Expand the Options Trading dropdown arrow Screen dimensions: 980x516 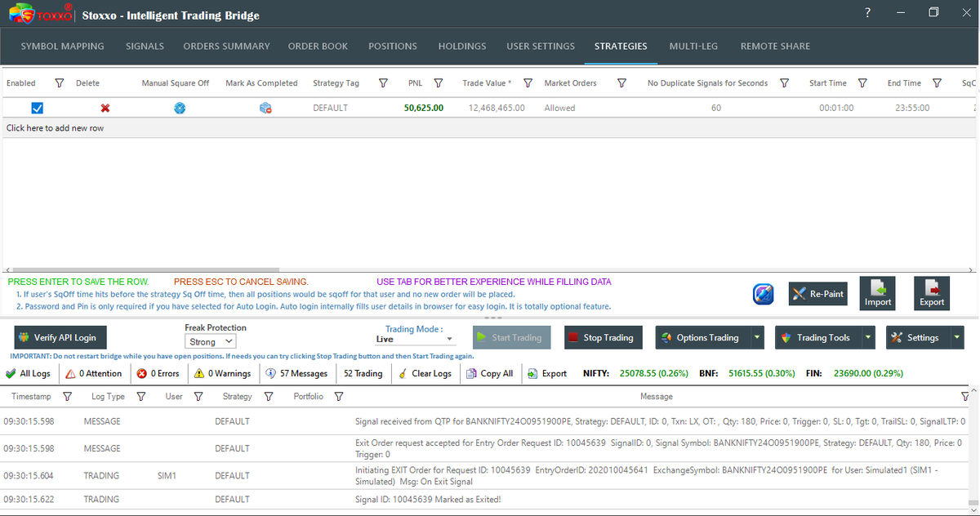[757, 337]
